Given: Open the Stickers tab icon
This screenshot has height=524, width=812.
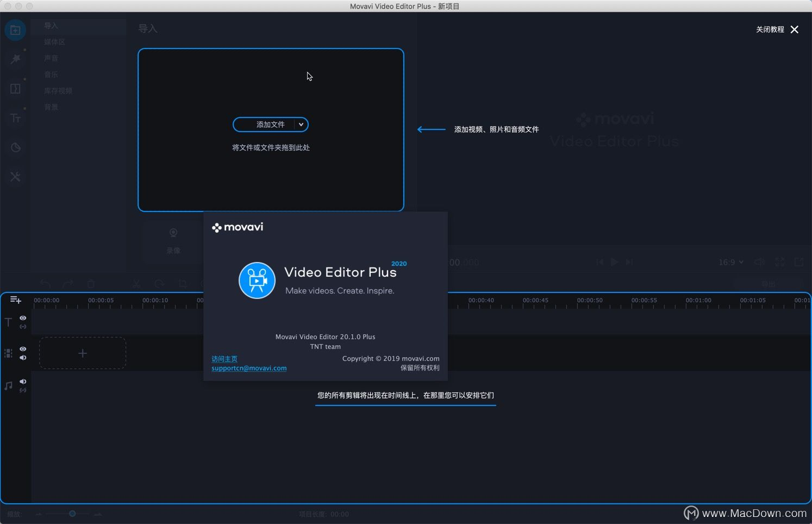Looking at the screenshot, I should [15, 147].
